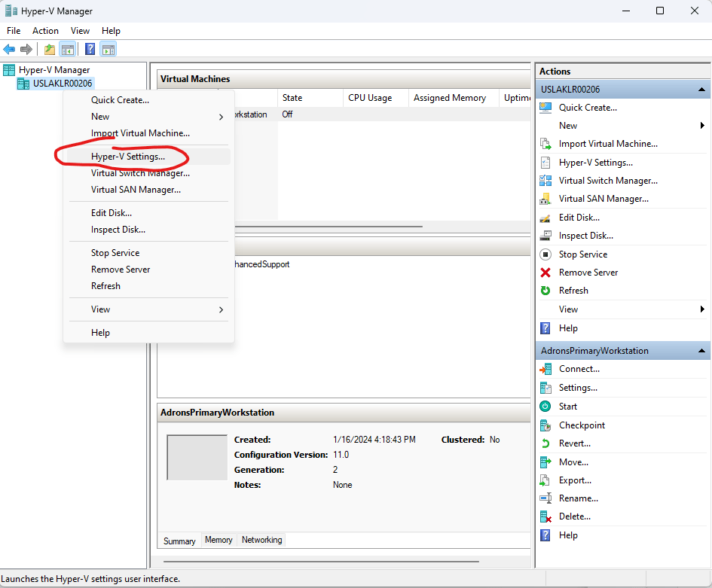Click the red X Remove Server icon
The image size is (712, 588).
(x=545, y=273)
